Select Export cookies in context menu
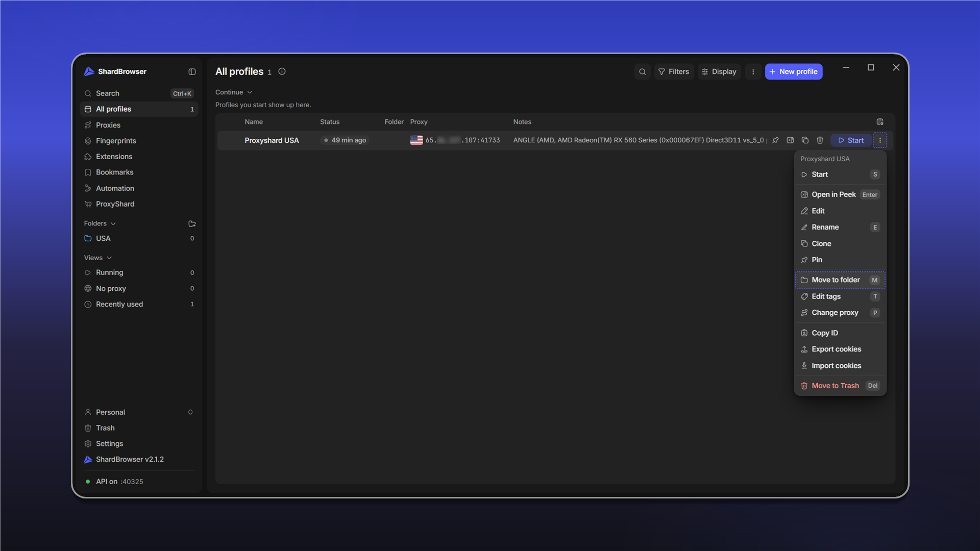Screen dimensions: 980x551 pyautogui.click(x=840, y=349)
